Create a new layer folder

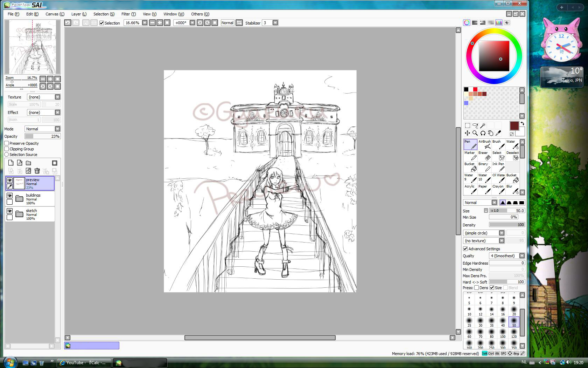(x=28, y=163)
